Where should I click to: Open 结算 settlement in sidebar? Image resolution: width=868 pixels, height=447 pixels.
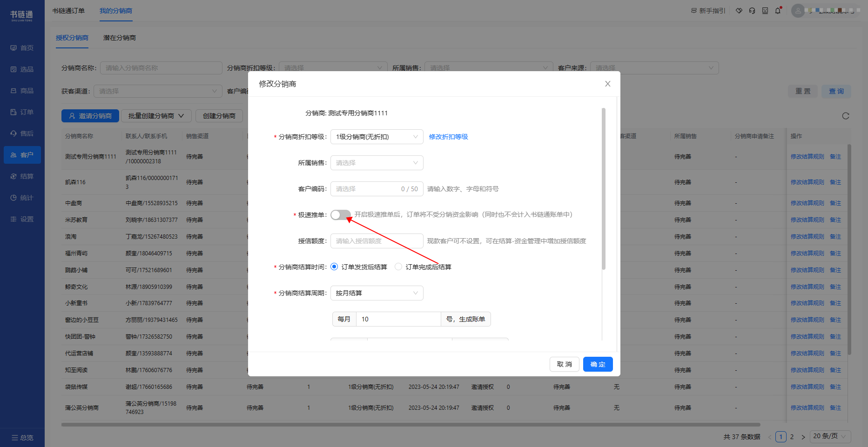[22, 176]
